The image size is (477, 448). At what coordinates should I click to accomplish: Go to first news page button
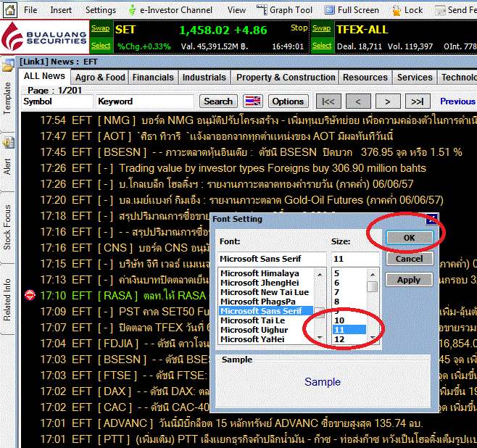pyautogui.click(x=328, y=101)
